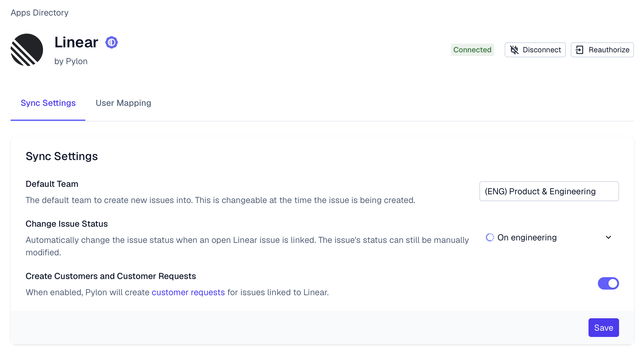The height and width of the screenshot is (355, 644).
Task: Click the Disconnect button
Action: click(535, 50)
